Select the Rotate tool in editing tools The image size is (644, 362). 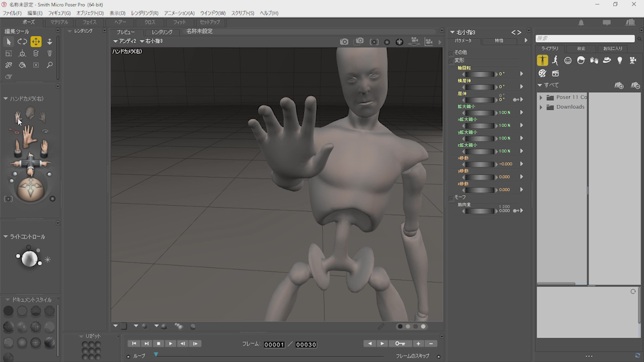[22, 42]
